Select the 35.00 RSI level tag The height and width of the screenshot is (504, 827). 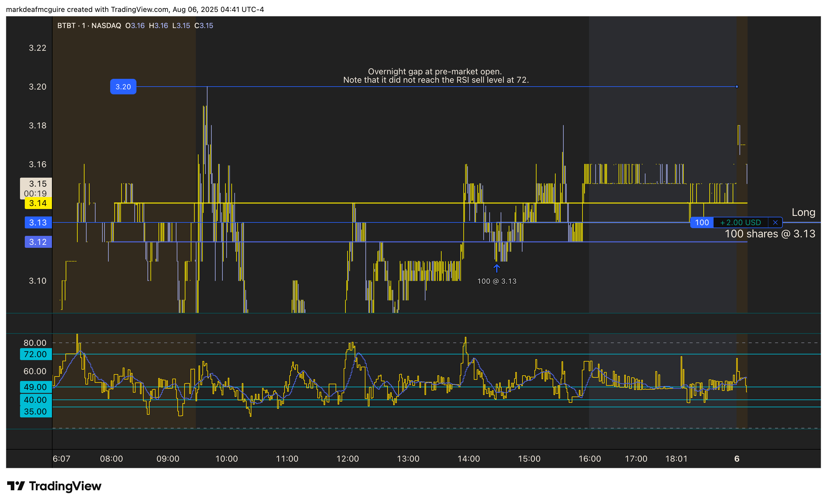[x=36, y=412]
